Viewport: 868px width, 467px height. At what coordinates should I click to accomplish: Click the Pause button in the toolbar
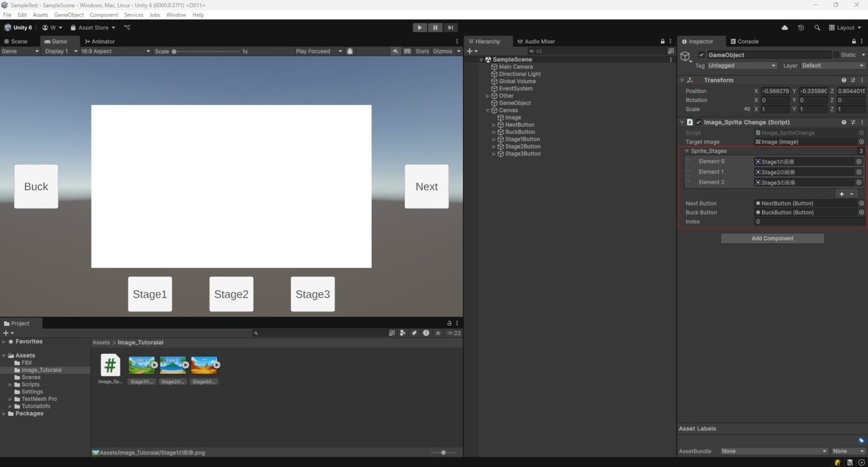(x=435, y=27)
